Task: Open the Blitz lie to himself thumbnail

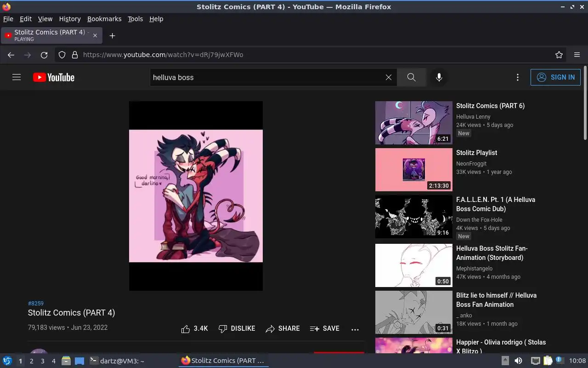Action: click(414, 312)
